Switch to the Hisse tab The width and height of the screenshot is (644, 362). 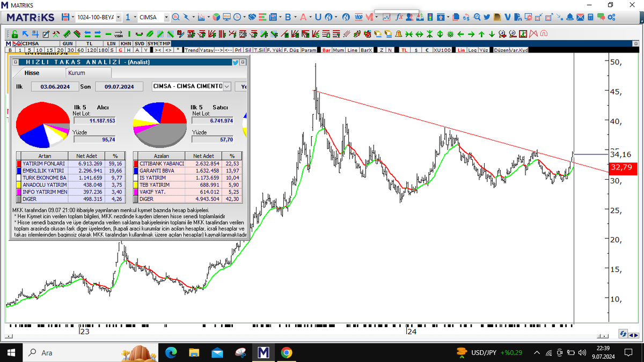tap(32, 72)
